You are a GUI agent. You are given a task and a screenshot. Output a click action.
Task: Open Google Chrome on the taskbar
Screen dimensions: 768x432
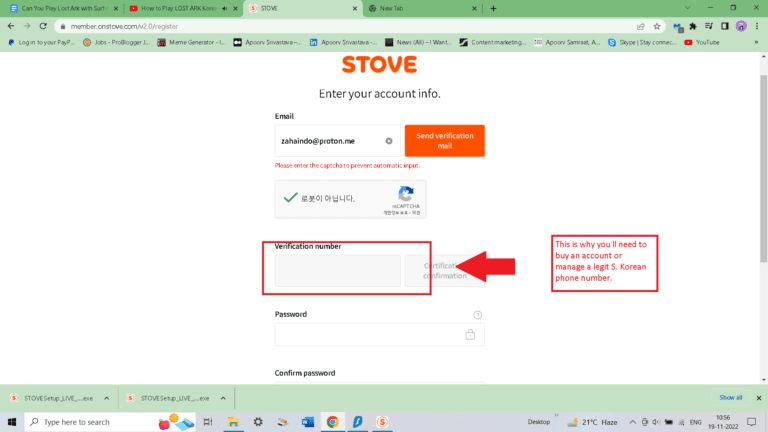tap(333, 422)
